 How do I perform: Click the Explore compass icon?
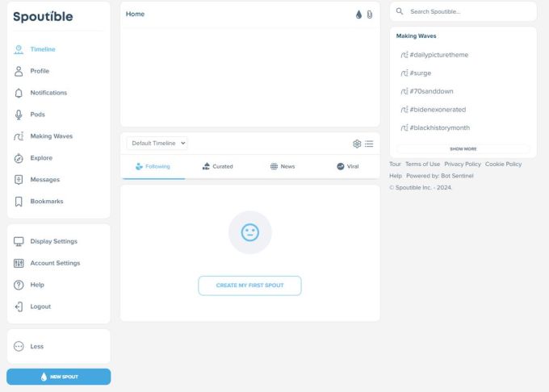coord(19,158)
